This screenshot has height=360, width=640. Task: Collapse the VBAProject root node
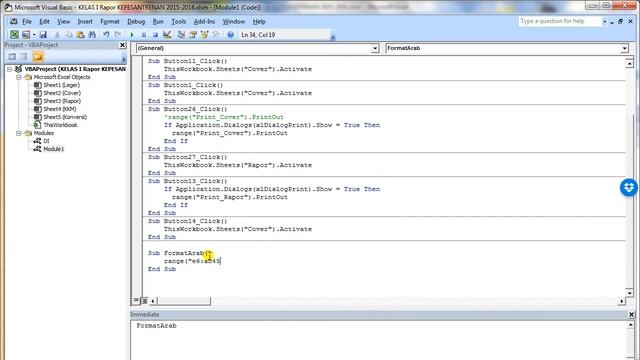pyautogui.click(x=9, y=69)
